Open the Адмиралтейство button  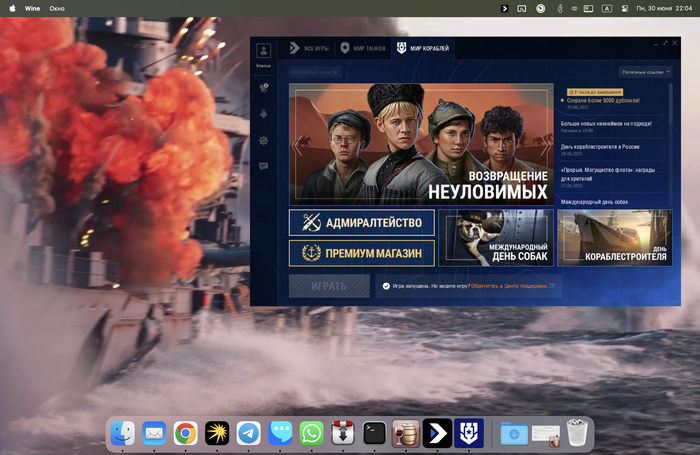click(x=362, y=222)
